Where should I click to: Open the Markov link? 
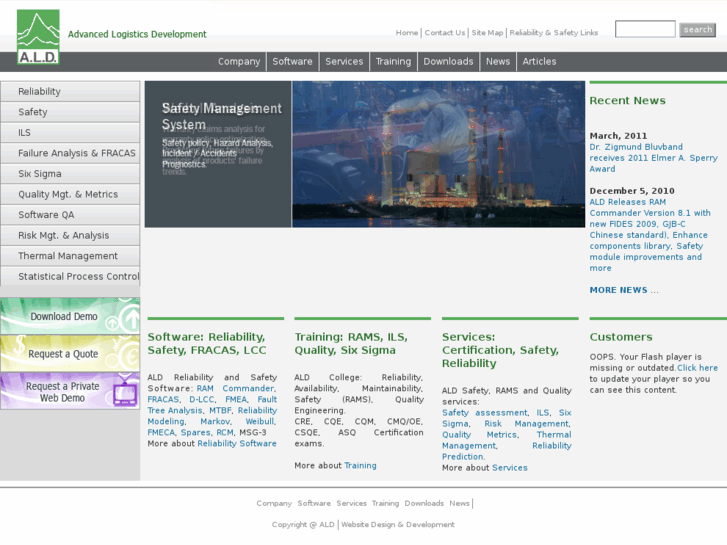click(215, 422)
